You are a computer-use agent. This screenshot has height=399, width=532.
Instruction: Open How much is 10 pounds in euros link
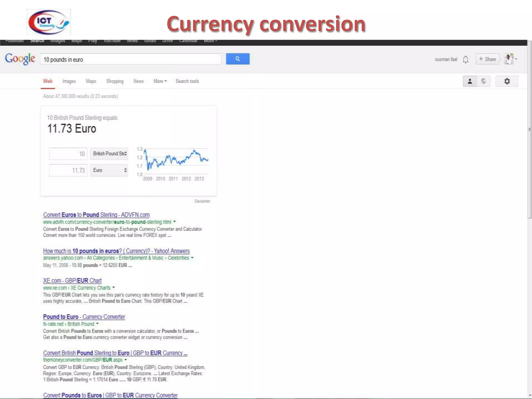click(x=116, y=251)
